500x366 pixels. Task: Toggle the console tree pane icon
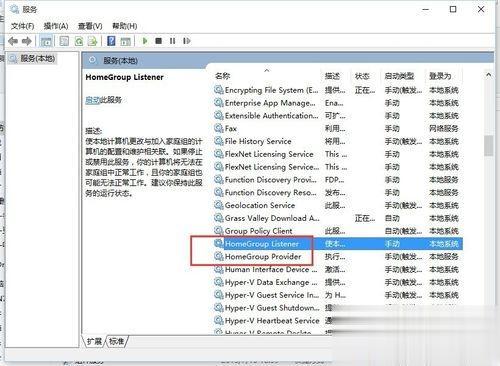coord(46,41)
